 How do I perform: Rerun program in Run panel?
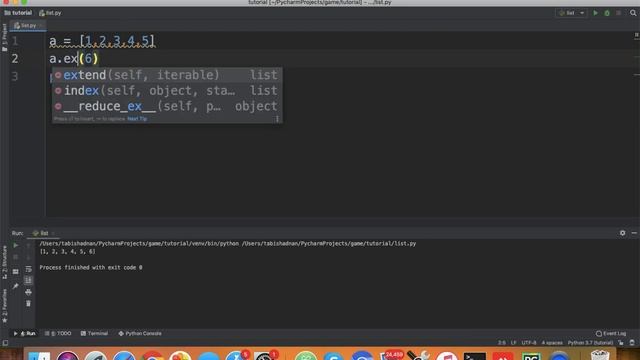point(16,246)
